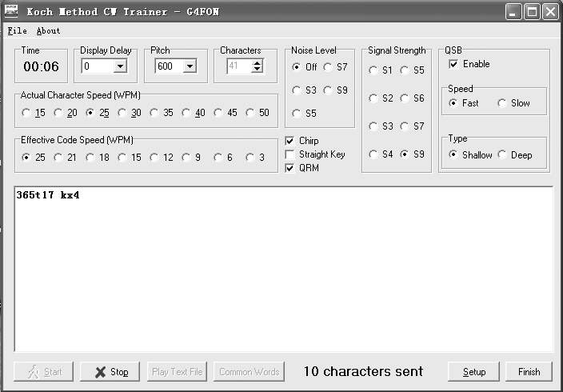Select signal strength S5
Screen dimensions: 563x392
pyautogui.click(x=405, y=70)
